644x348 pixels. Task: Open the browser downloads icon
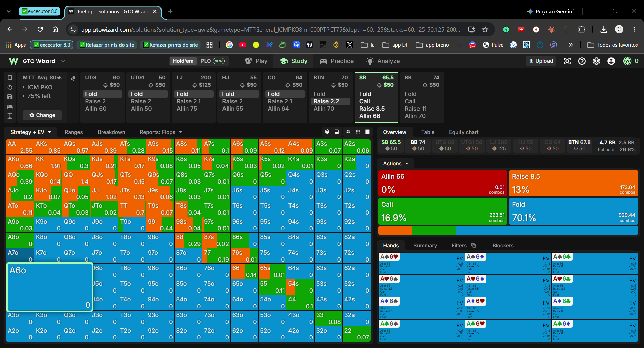coord(604,30)
